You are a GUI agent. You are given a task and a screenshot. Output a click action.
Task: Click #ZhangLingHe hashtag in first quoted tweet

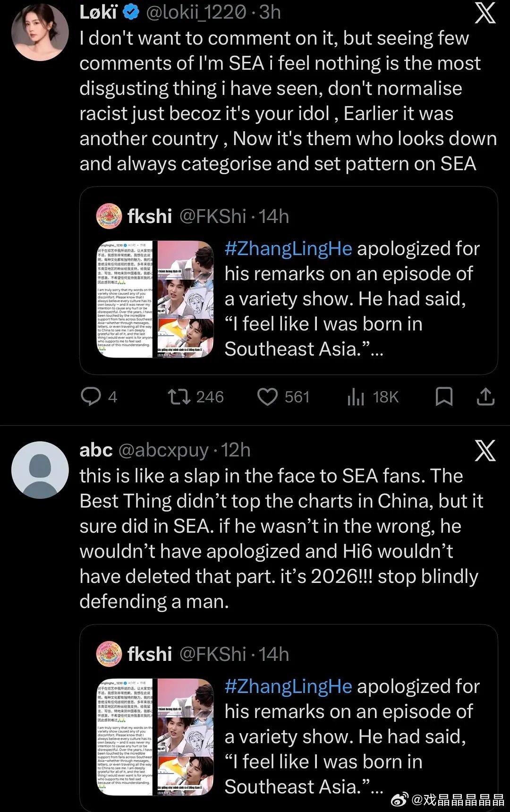289,248
